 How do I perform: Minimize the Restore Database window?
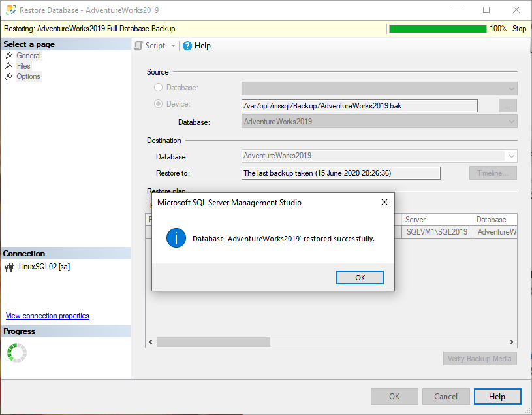(x=457, y=10)
